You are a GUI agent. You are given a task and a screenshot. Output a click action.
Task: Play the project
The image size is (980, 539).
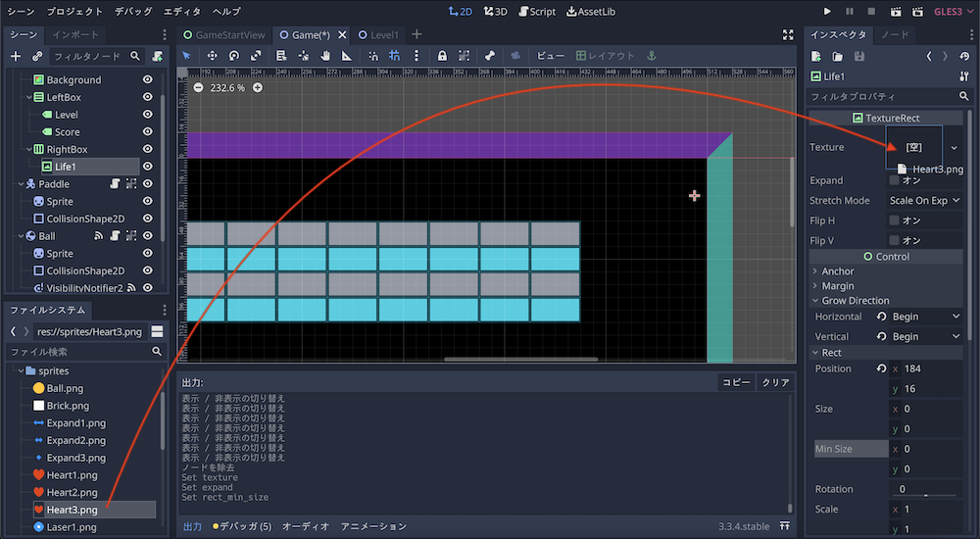click(x=827, y=11)
